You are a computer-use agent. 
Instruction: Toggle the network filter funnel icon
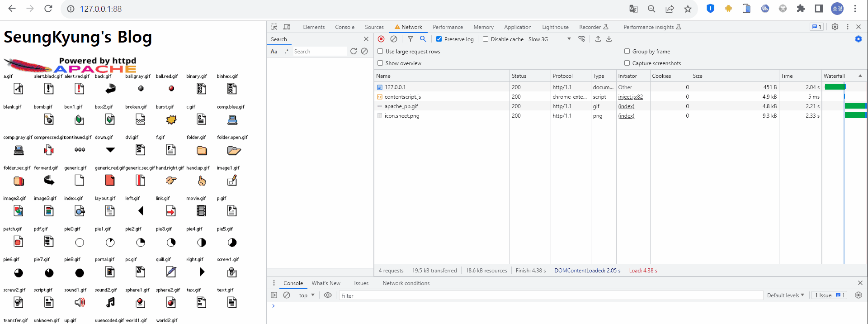[x=410, y=39]
